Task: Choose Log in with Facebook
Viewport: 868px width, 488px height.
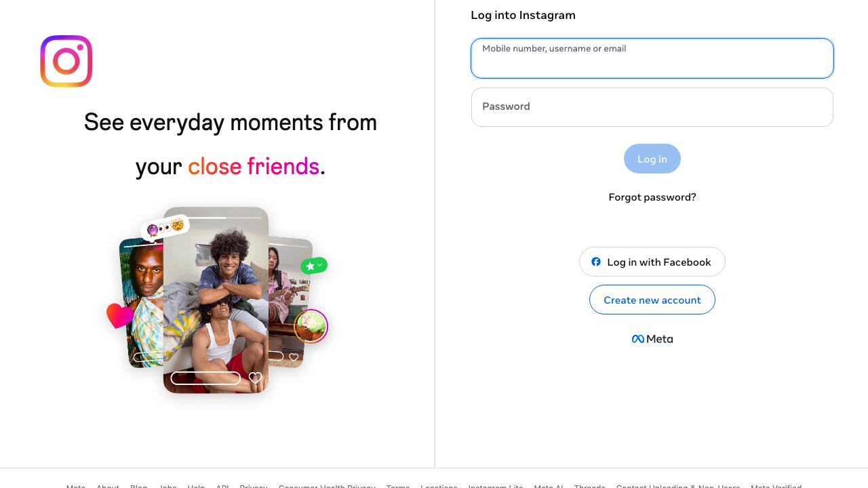Action: coord(652,262)
